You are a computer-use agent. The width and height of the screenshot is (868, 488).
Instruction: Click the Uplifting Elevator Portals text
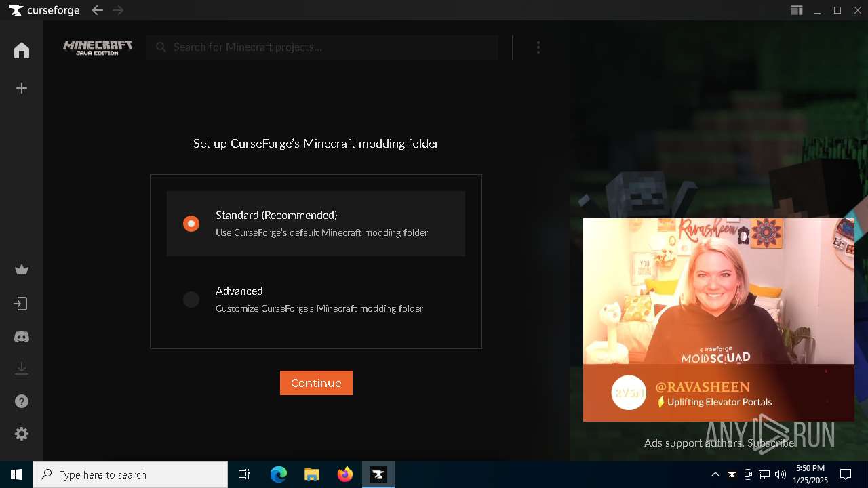(719, 402)
